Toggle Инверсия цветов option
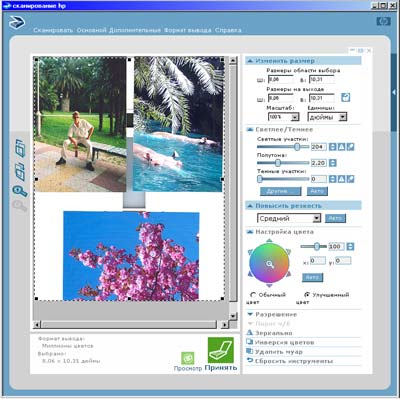Screen dimensions: 400x399 pyautogui.click(x=280, y=342)
